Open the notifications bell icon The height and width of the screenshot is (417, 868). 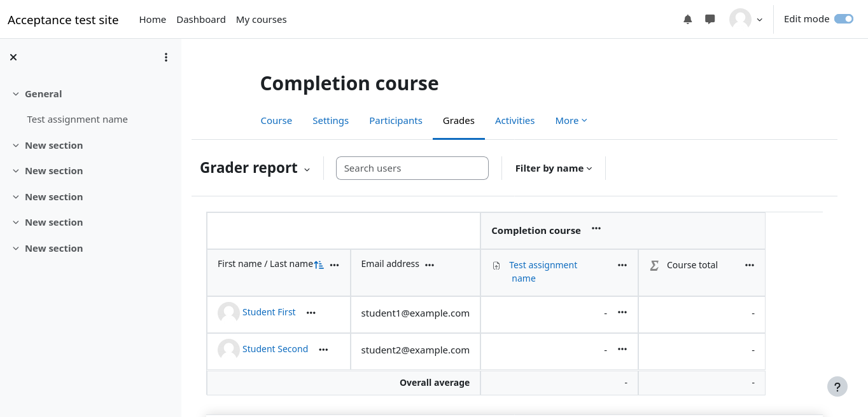click(687, 20)
